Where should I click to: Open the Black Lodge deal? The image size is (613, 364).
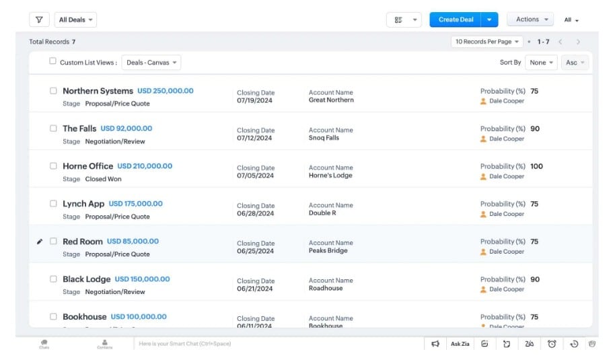[86, 279]
